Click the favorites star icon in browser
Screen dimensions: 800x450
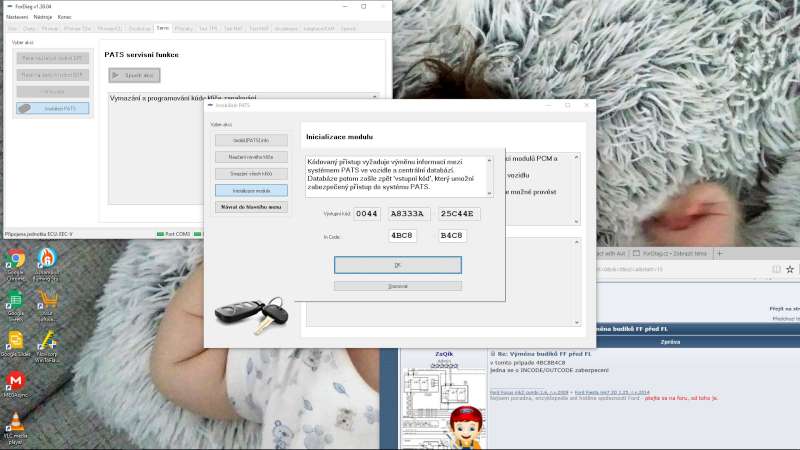coord(791,270)
